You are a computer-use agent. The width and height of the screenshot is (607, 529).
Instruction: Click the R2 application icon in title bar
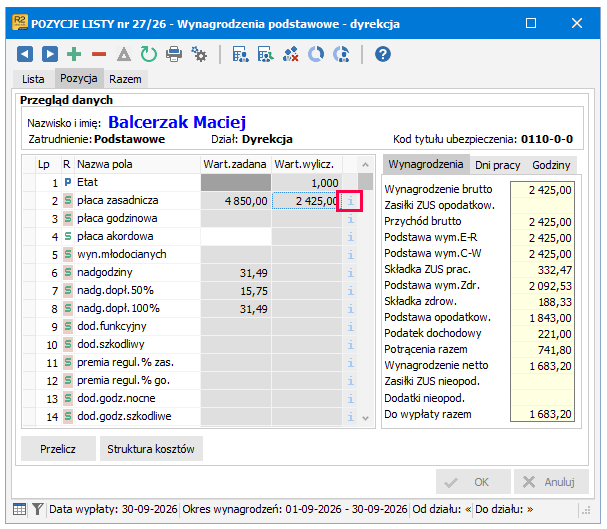(20, 23)
